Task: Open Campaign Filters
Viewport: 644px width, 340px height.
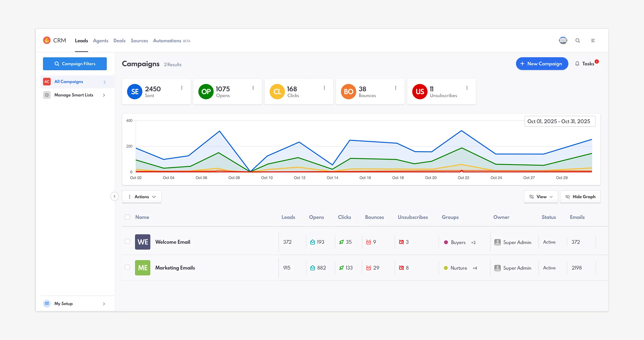Action: (x=75, y=64)
